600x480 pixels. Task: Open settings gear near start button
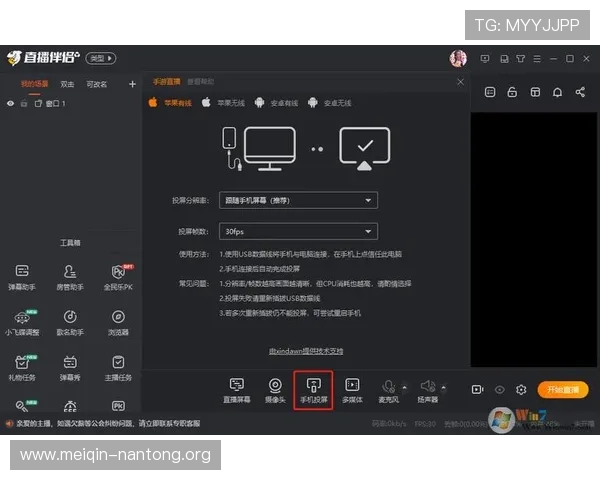pyautogui.click(x=521, y=390)
